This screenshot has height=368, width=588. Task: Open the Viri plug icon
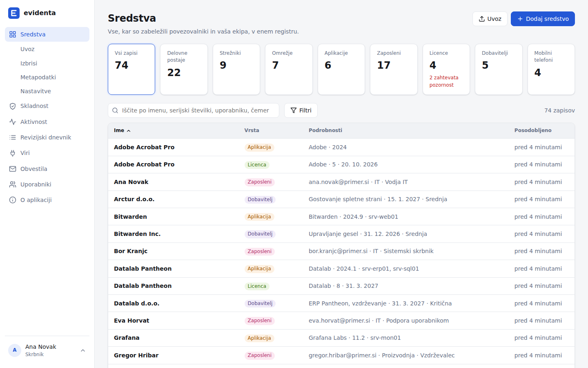tap(13, 153)
